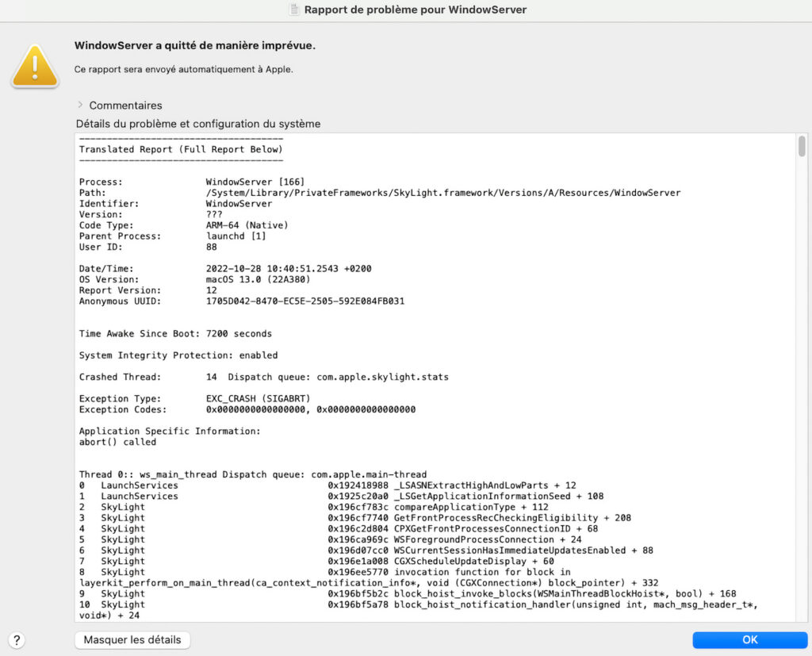
Task: Click the report icon in the title bar
Action: pyautogui.click(x=294, y=10)
